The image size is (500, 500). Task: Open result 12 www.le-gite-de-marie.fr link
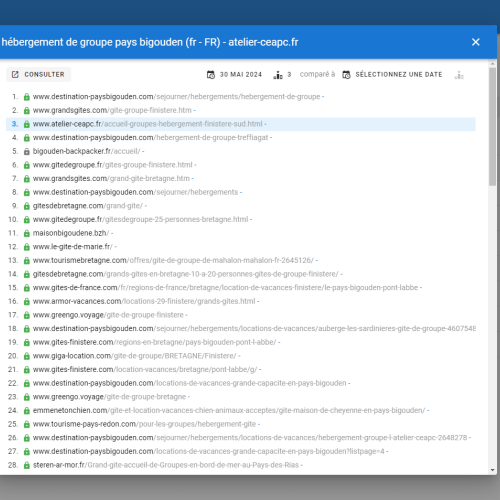(x=73, y=247)
